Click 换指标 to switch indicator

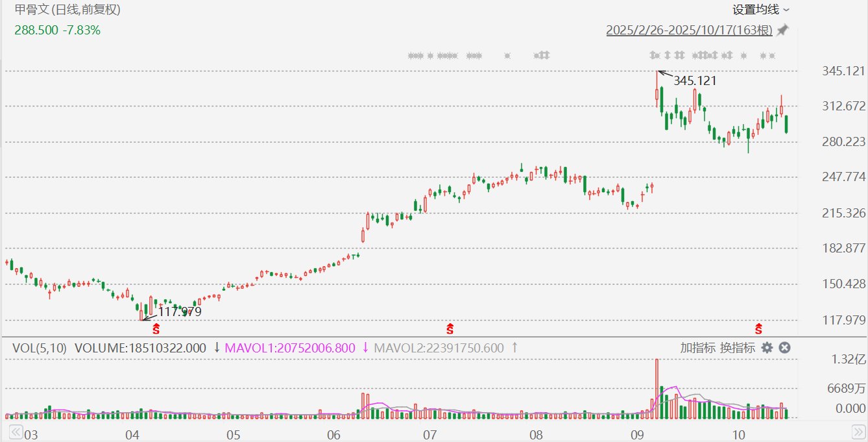click(737, 348)
